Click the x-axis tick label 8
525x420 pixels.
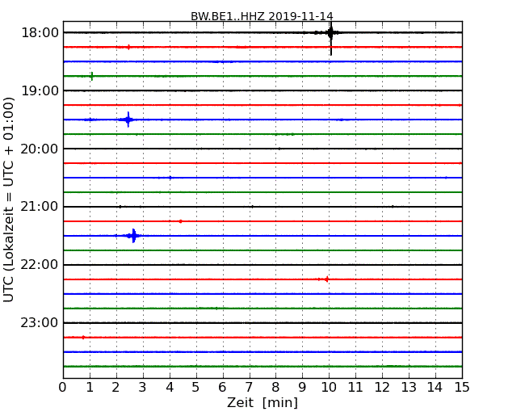[x=275, y=388]
